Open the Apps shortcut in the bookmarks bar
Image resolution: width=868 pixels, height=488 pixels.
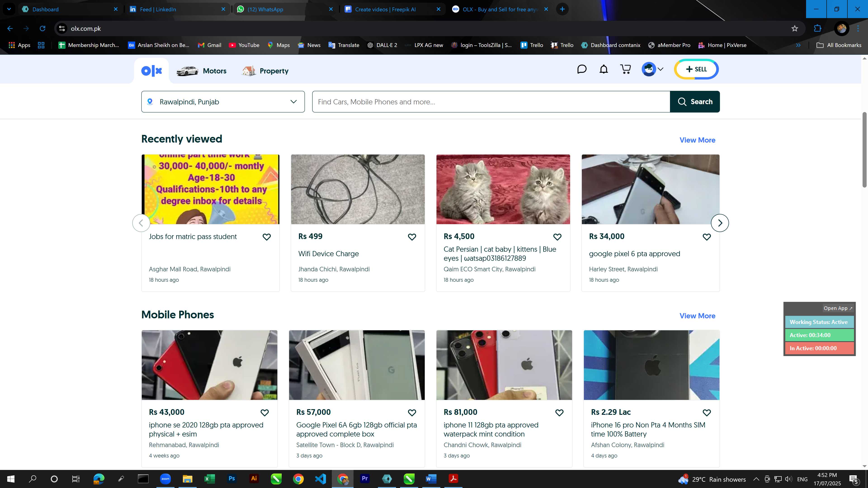19,45
